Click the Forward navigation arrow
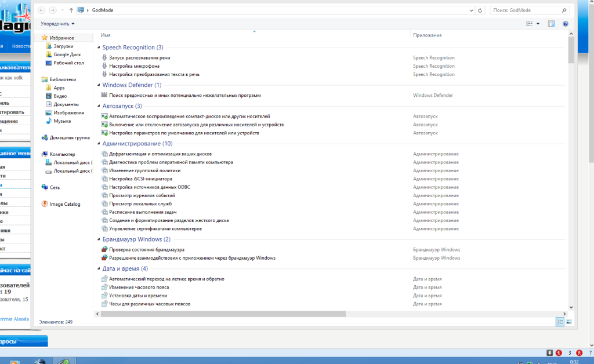Viewport: 594px width, 364px height. pos(53,10)
